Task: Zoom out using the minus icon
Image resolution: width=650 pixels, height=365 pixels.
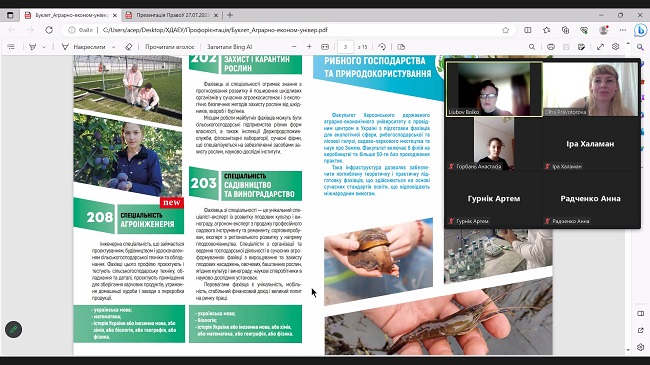Action: [x=294, y=47]
